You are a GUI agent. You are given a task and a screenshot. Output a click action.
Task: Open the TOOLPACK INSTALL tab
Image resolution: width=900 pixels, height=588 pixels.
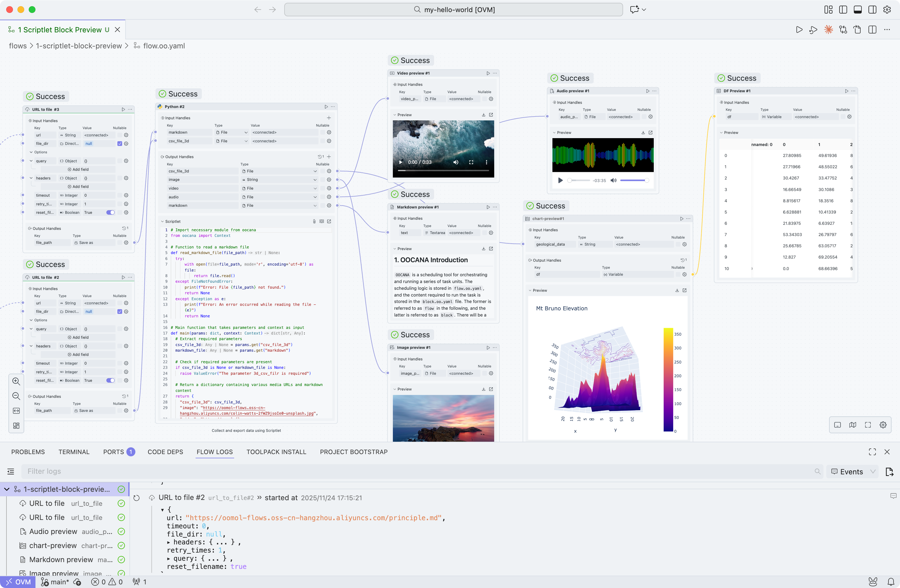pyautogui.click(x=276, y=452)
